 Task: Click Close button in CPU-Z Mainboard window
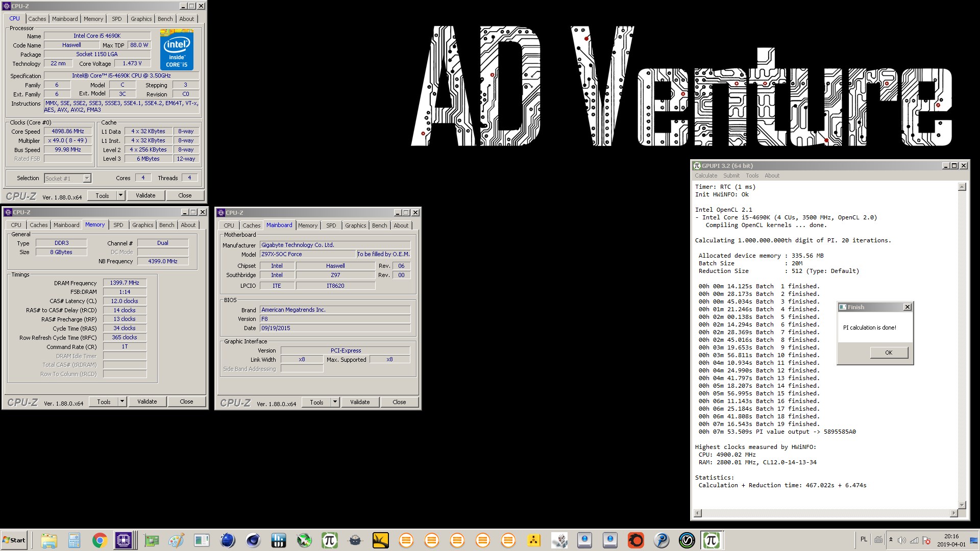[x=399, y=402]
